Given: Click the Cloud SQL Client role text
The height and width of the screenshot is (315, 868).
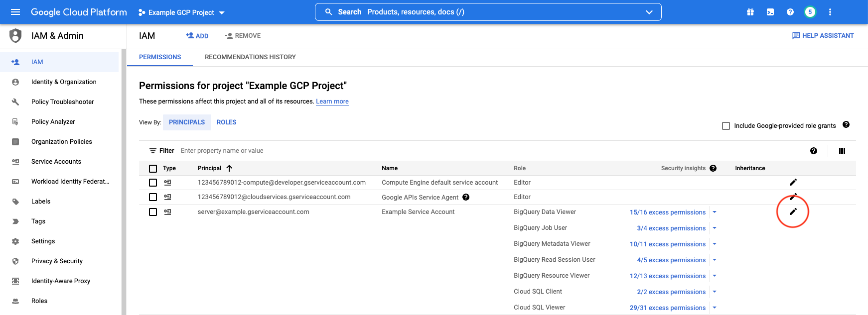Looking at the screenshot, I should point(538,292).
